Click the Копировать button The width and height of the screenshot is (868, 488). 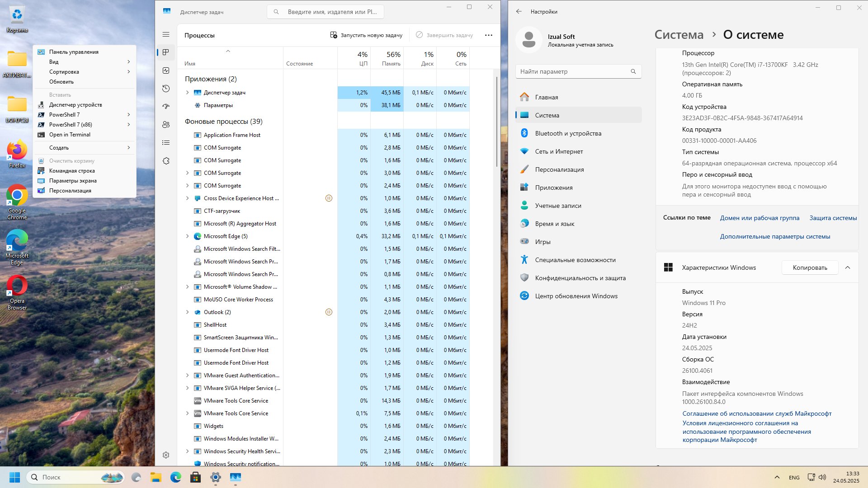pyautogui.click(x=810, y=267)
